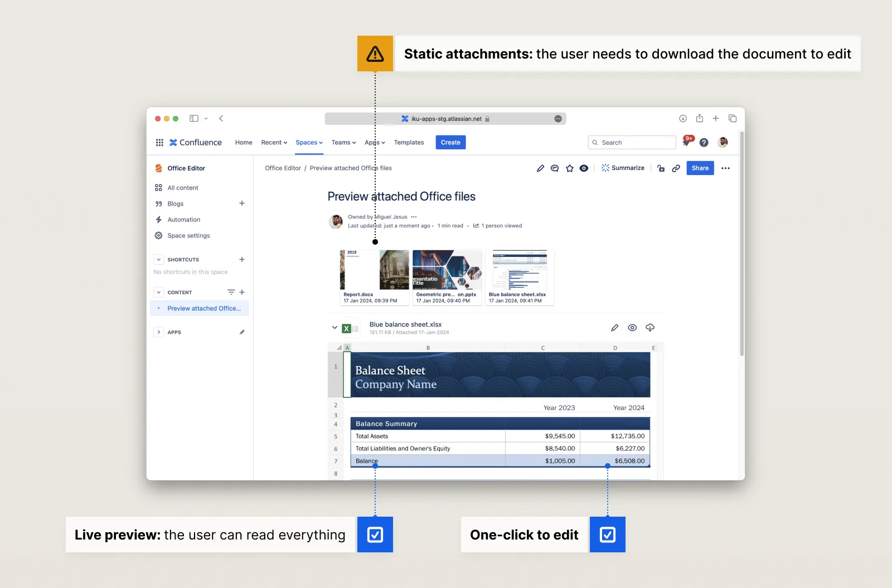Select spreadsheet column C header
Viewport: 892px width, 588px height.
[x=542, y=348]
